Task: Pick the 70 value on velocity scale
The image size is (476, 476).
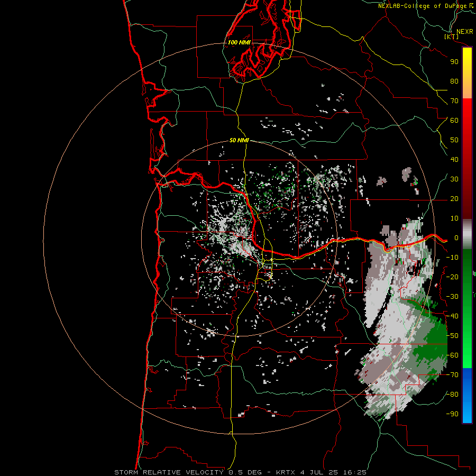Action: pyautogui.click(x=454, y=101)
